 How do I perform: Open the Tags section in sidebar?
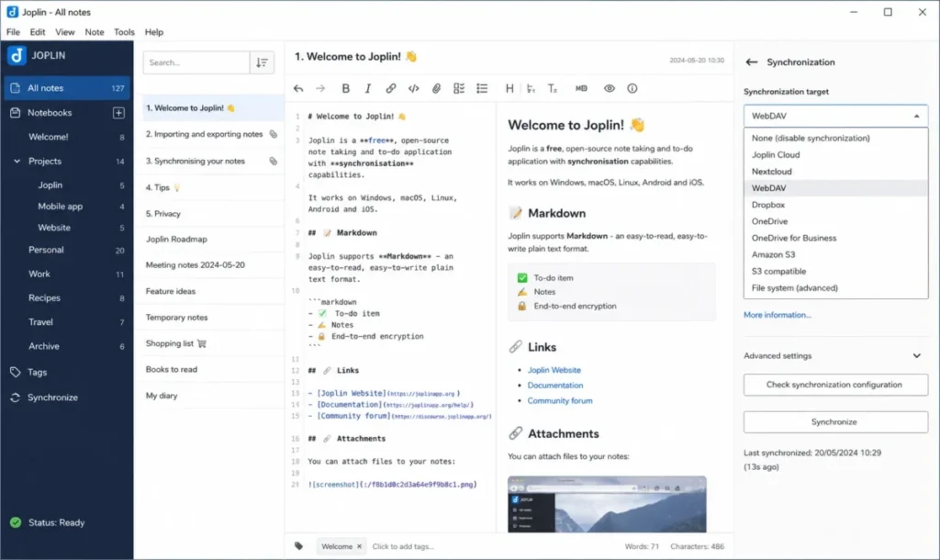37,373
